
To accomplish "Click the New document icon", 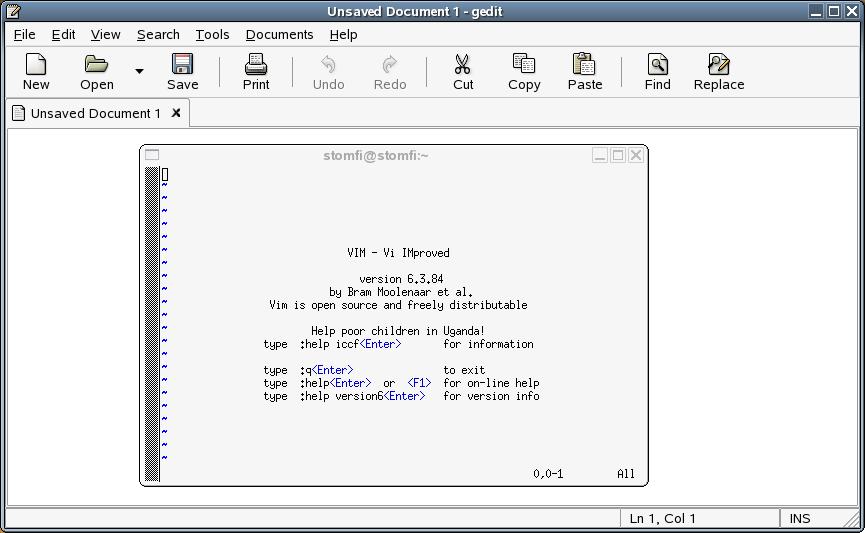I will click(x=36, y=66).
